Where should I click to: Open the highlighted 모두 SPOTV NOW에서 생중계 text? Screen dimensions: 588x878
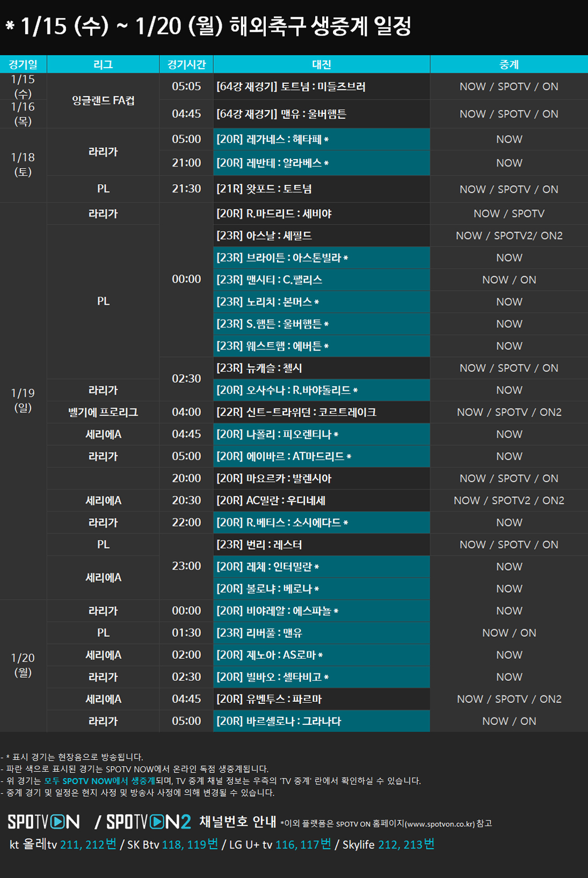(x=99, y=781)
